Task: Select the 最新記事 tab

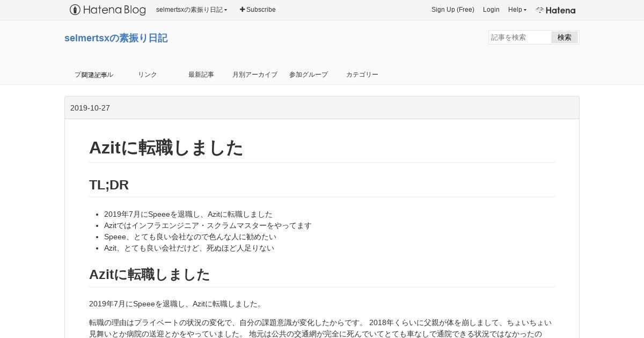Action: [x=201, y=75]
